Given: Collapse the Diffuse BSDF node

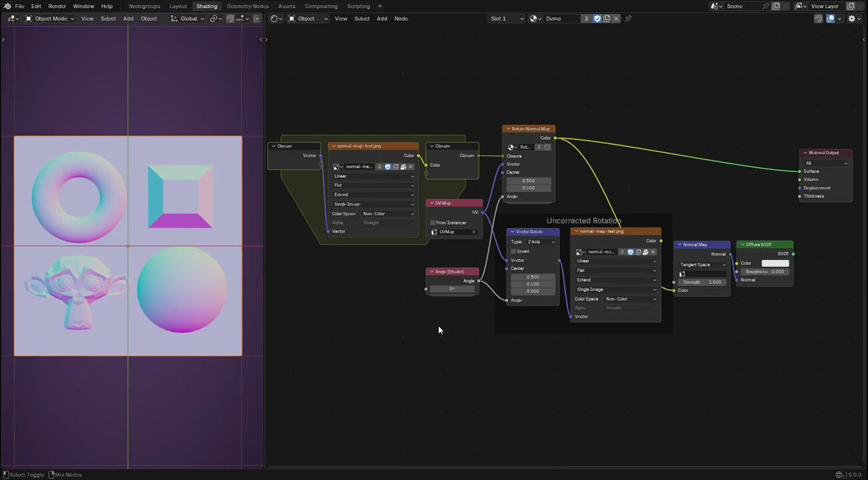Looking at the screenshot, I should pos(741,245).
